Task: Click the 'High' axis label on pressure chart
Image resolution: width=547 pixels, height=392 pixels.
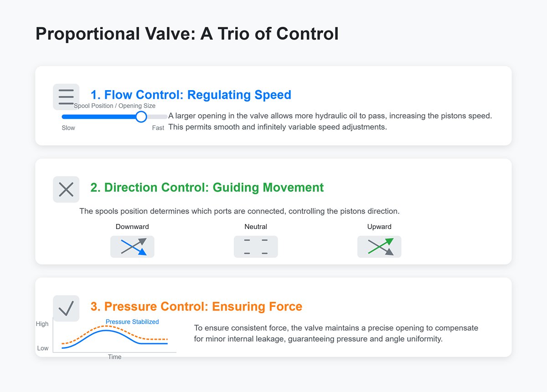Action: [x=42, y=324]
